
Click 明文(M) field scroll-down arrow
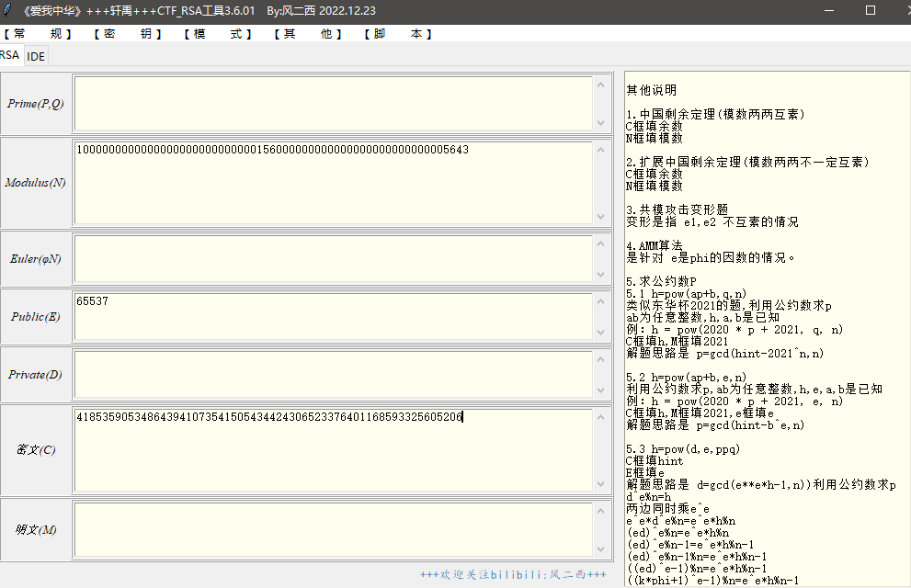coord(601,549)
